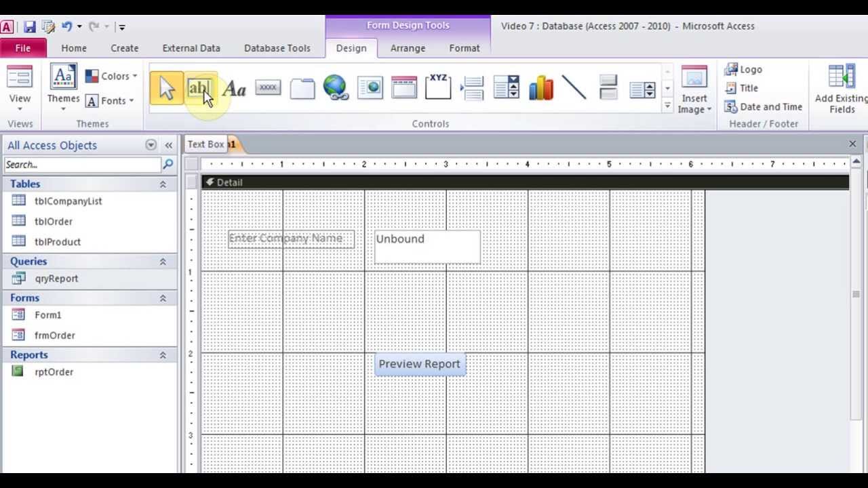Collapse the Tables group
868x488 pixels.
163,184
